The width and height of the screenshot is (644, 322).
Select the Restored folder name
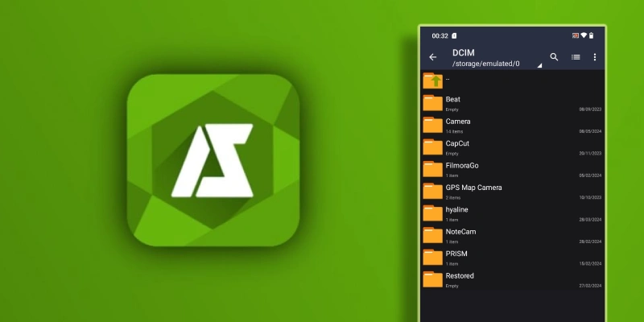[x=460, y=276]
